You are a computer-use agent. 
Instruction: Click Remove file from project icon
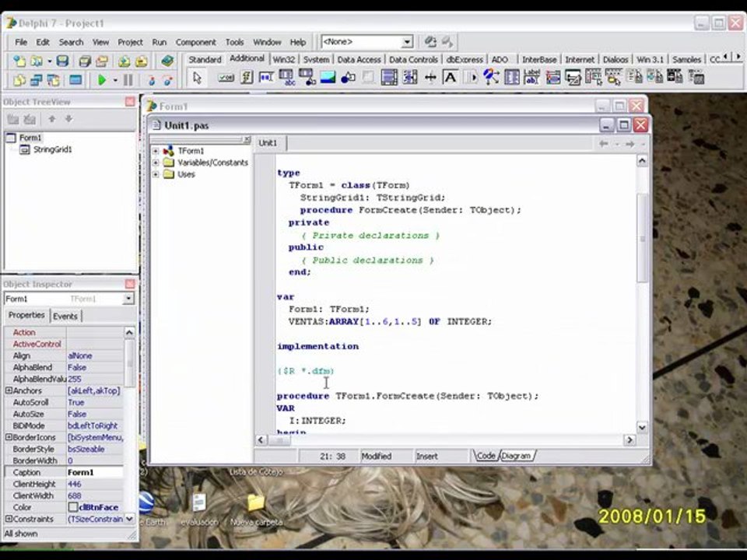click(x=142, y=61)
